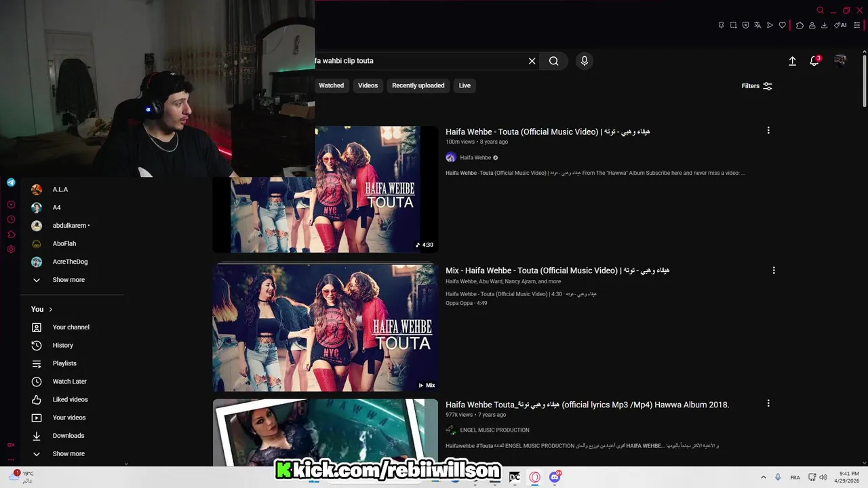Open sidebar settings gear icon
The image size is (868, 488).
(x=11, y=249)
